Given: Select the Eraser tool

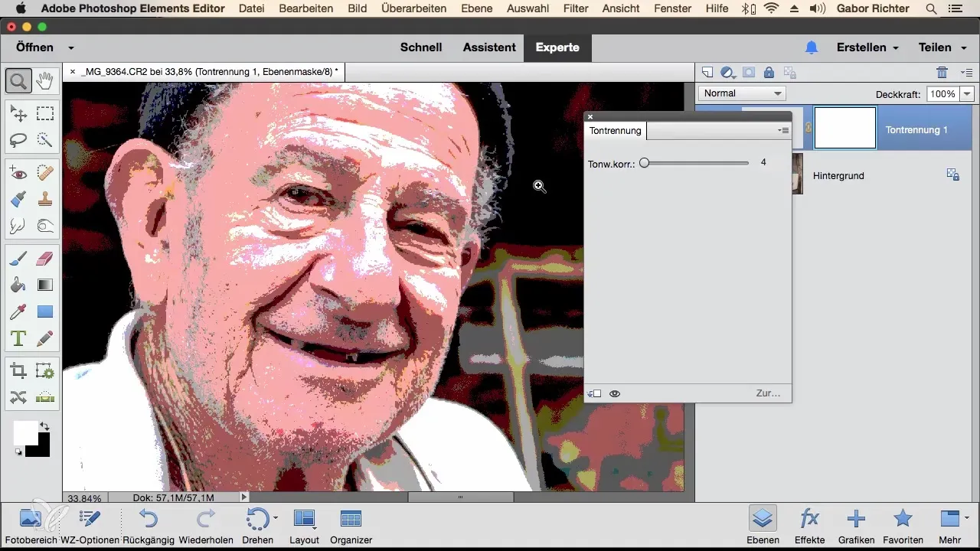Looking at the screenshot, I should (x=45, y=259).
